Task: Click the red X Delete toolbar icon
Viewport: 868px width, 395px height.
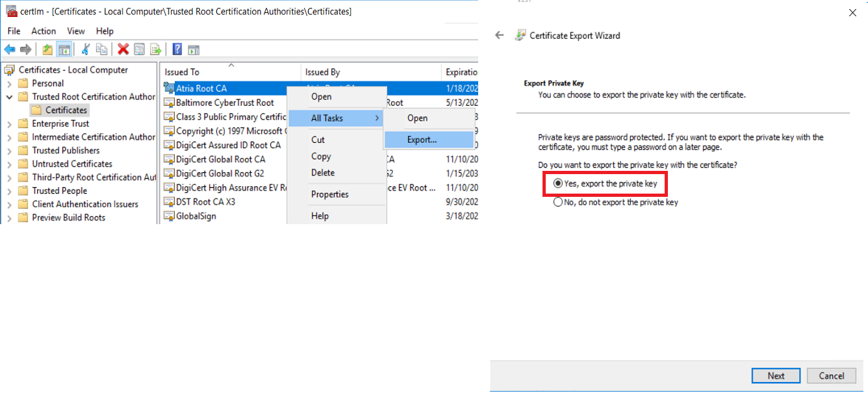Action: [x=123, y=49]
